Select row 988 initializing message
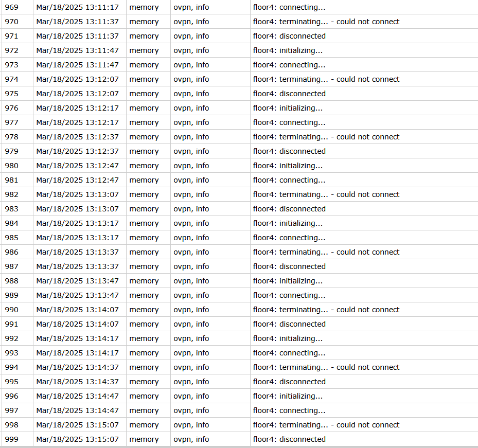 (288, 281)
